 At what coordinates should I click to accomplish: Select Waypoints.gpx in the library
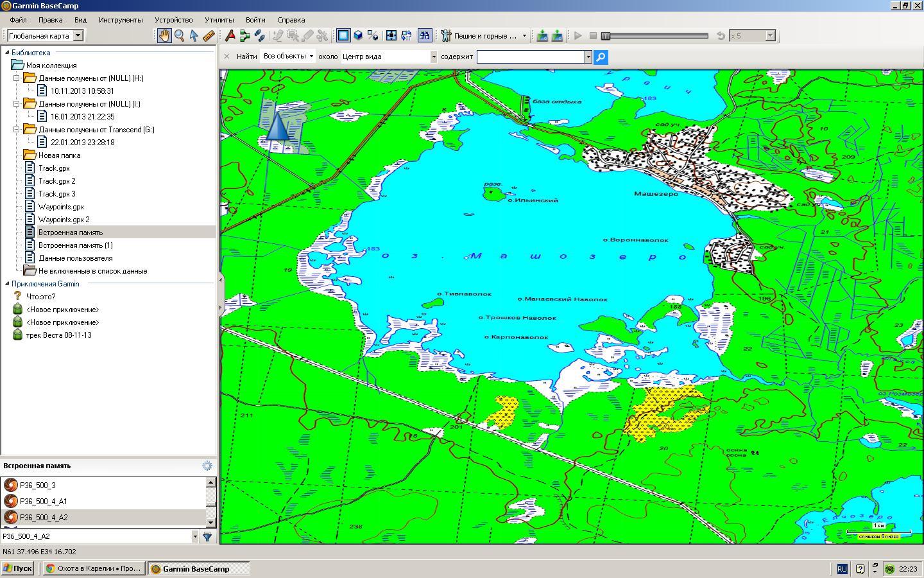click(61, 207)
